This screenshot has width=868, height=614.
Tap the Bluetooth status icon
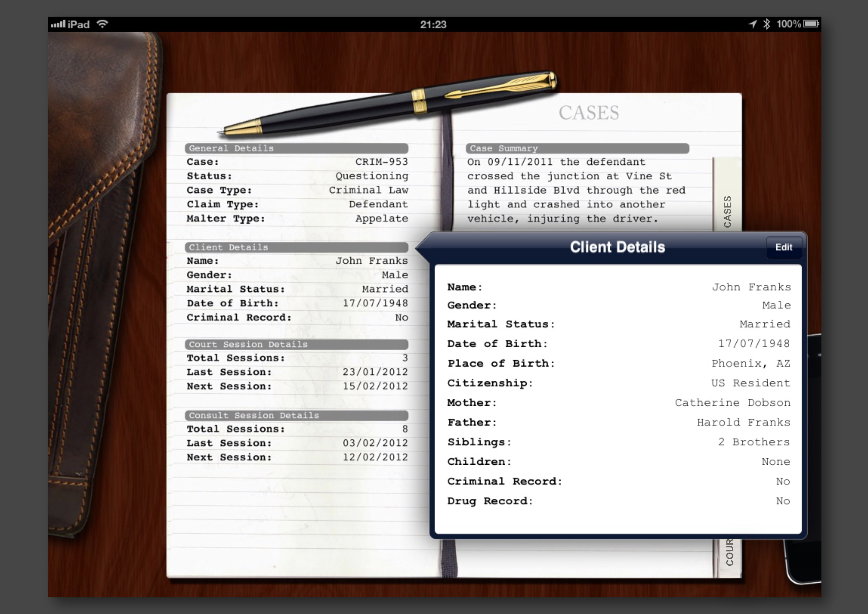[x=766, y=24]
